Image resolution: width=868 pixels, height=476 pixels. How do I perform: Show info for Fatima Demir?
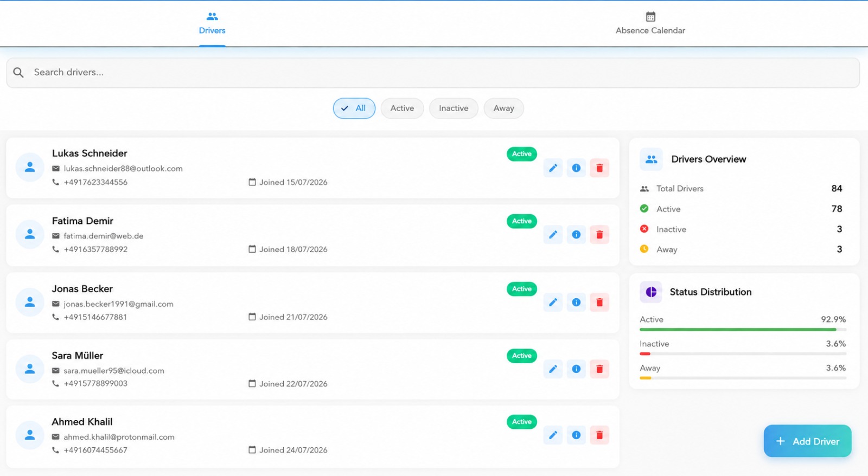click(576, 235)
